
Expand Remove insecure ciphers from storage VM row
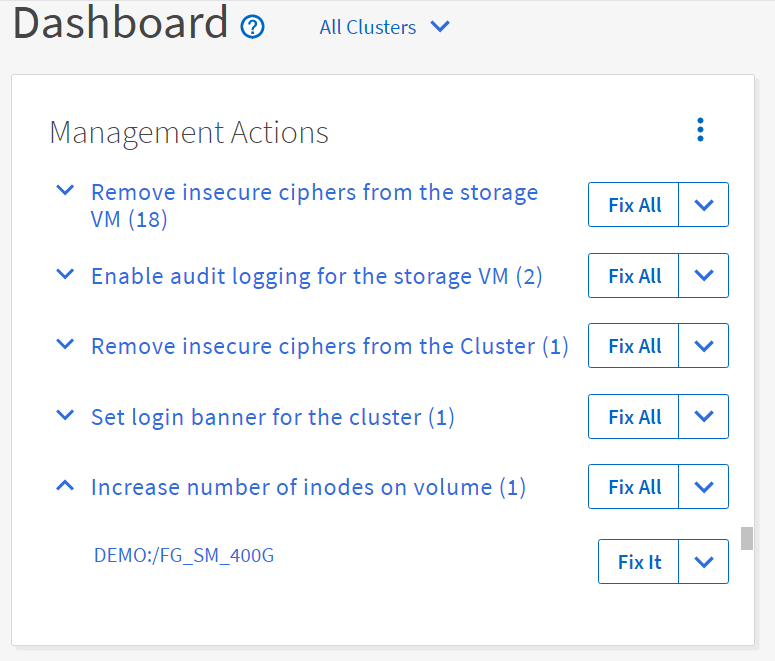coord(65,190)
